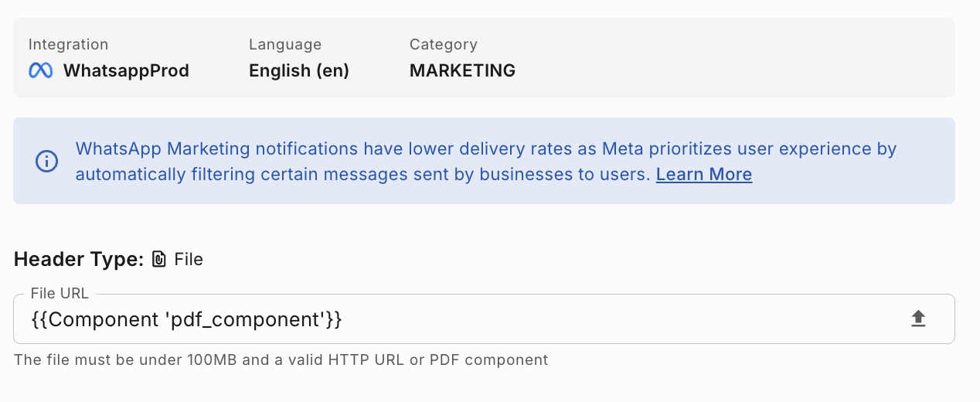Click the small File URL field label
980x402 pixels.
(60, 294)
